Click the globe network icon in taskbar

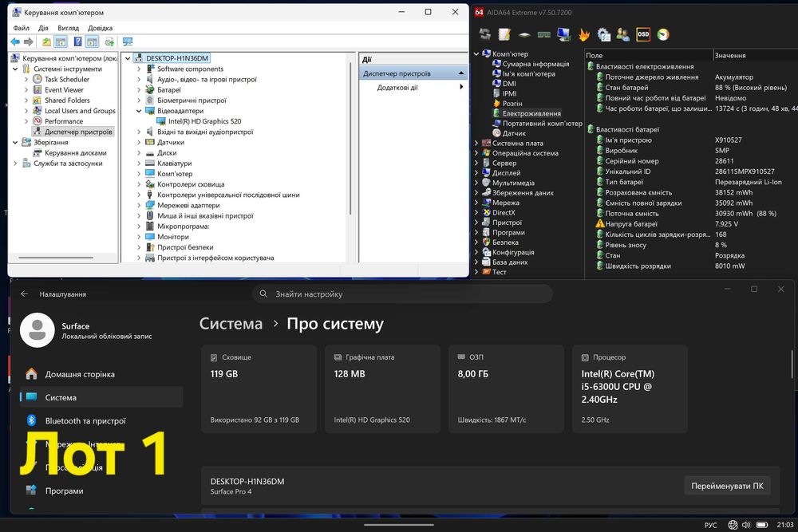click(x=733, y=525)
